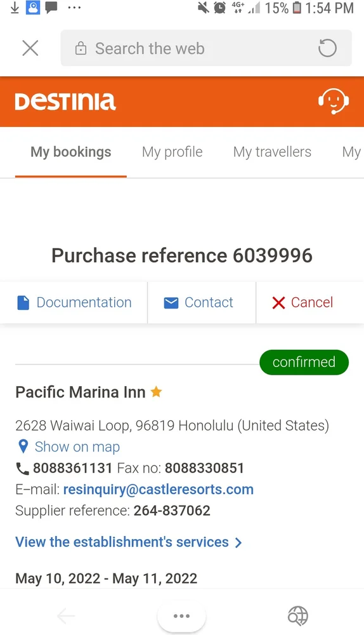Select the My bookings tab

click(71, 152)
